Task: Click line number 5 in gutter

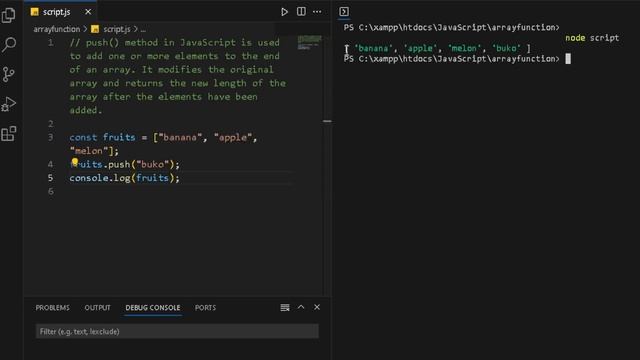Action: [51, 178]
